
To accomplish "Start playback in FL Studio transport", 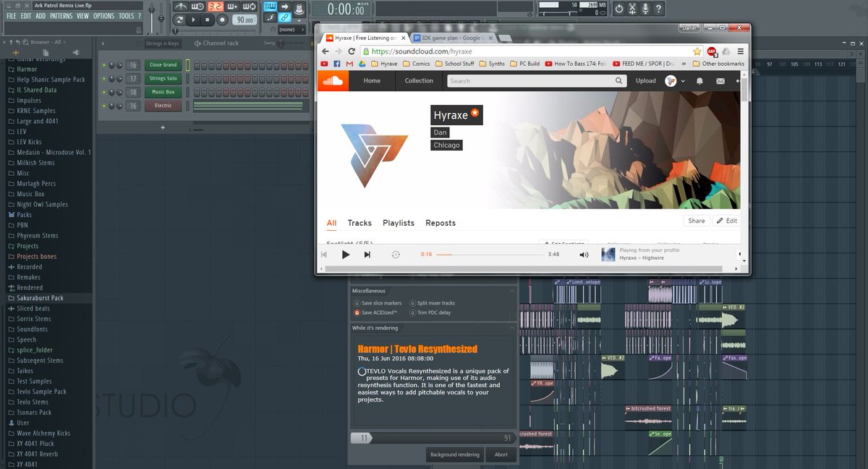I will pos(193,20).
